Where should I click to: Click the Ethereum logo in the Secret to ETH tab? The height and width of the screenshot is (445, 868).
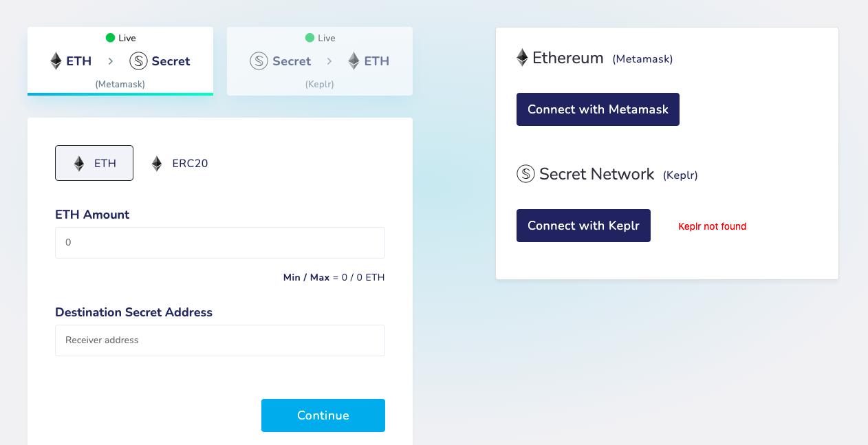(354, 61)
